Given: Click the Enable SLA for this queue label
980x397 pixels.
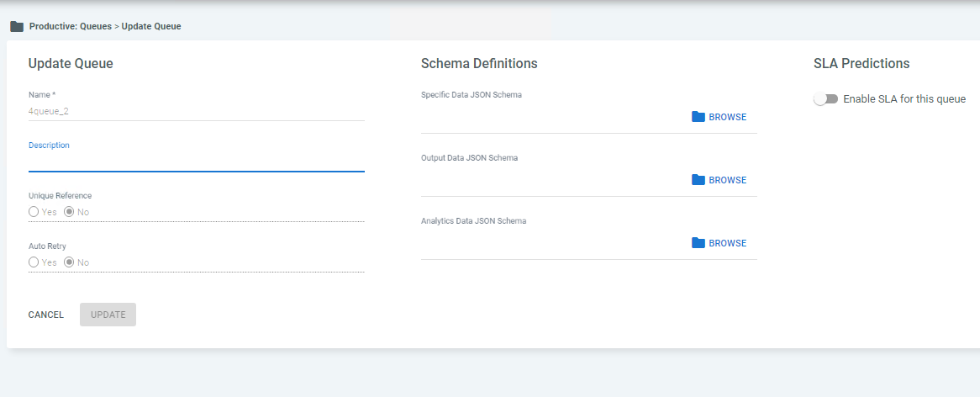Looking at the screenshot, I should click(904, 99).
